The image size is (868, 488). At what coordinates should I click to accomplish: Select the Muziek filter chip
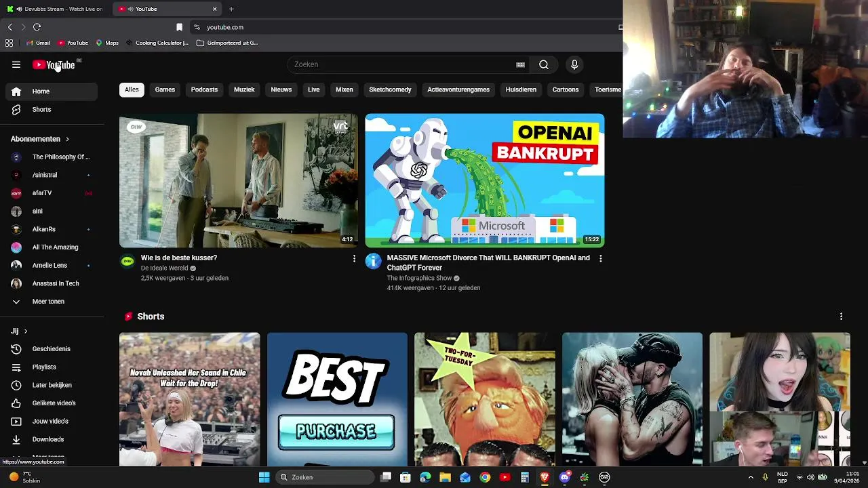coord(244,89)
